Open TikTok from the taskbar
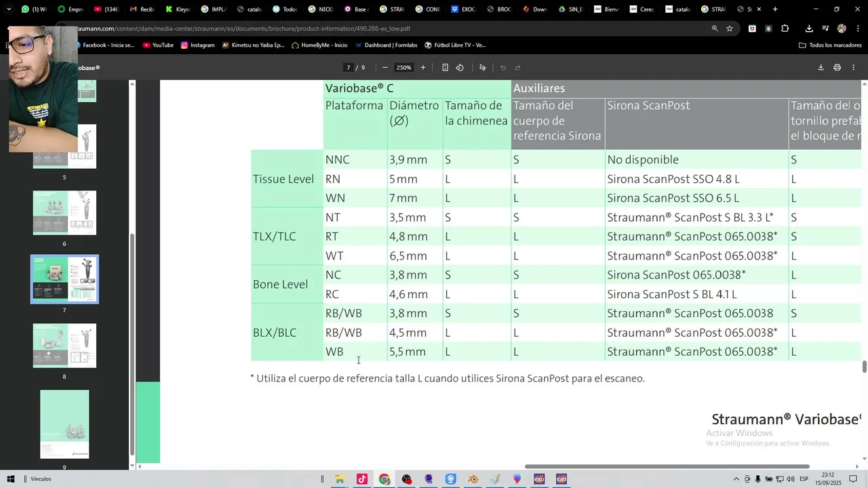The height and width of the screenshot is (488, 868). click(362, 479)
